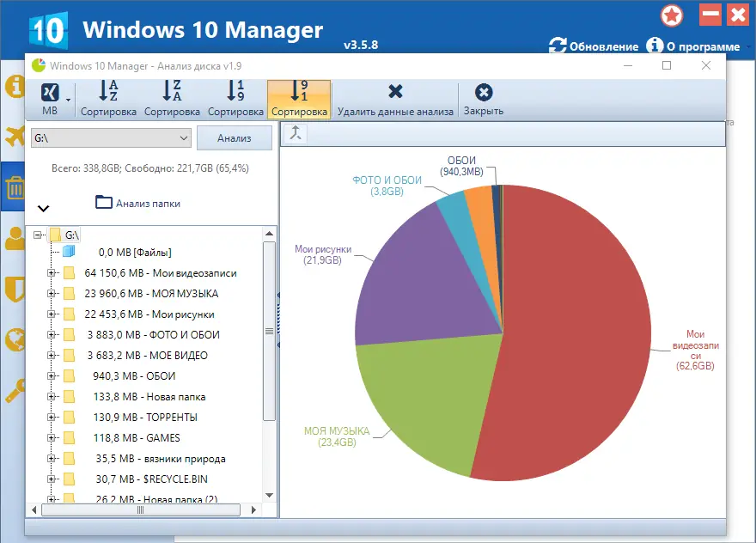The width and height of the screenshot is (756, 543).
Task: Sort folders alphabetically Z to A
Action: [172, 99]
